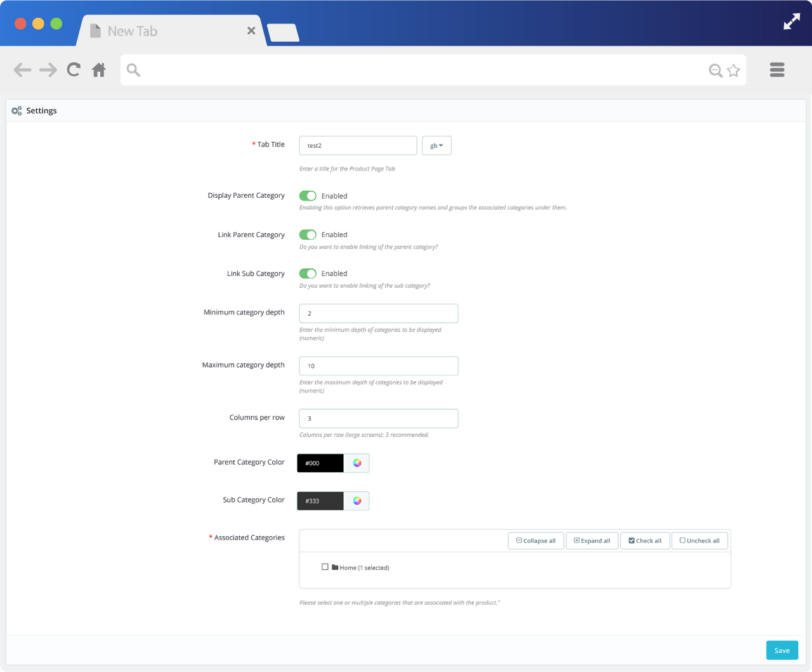This screenshot has width=812, height=672.
Task: Click the browser address bar
Action: pos(433,70)
